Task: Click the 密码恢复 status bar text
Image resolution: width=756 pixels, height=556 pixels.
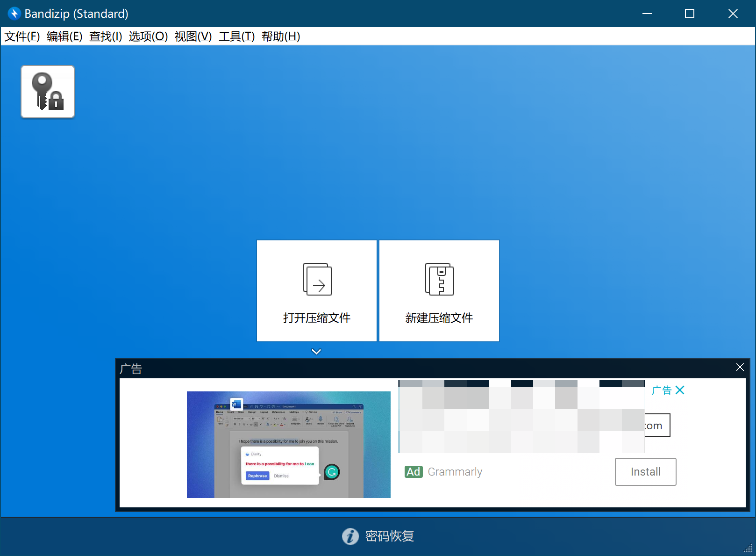Action: coord(390,536)
